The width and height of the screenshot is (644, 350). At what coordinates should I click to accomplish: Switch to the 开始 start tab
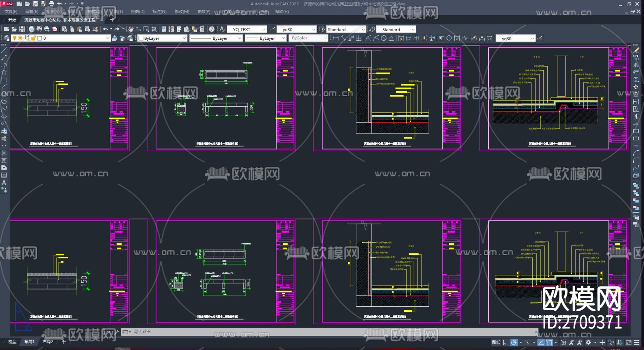click(x=12, y=20)
